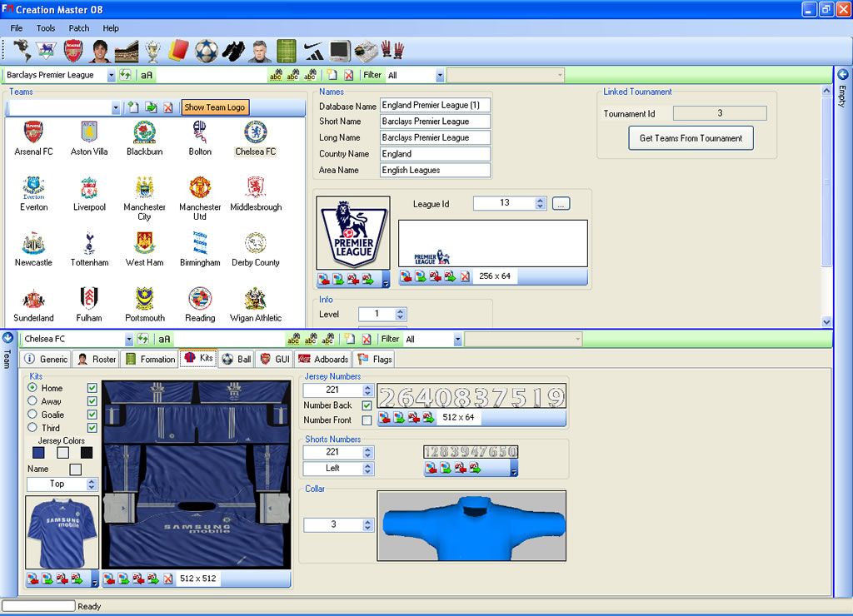Toggle the Away kit checkbox

tap(92, 400)
